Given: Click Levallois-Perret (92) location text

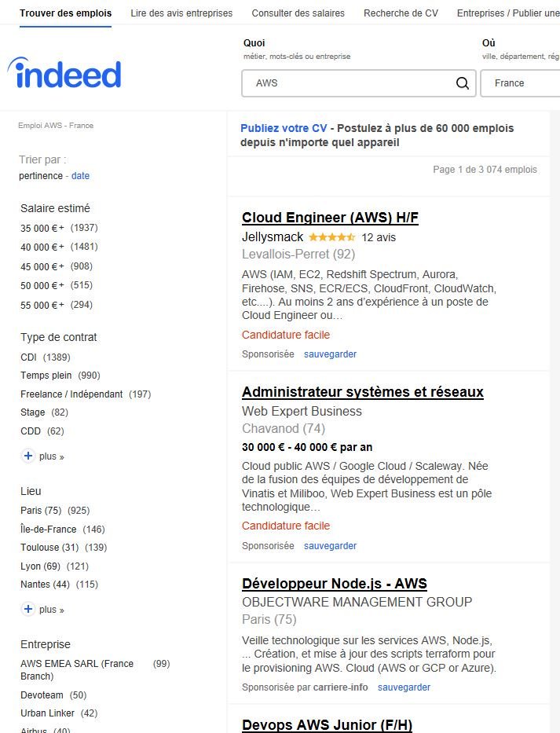Looking at the screenshot, I should (x=298, y=255).
